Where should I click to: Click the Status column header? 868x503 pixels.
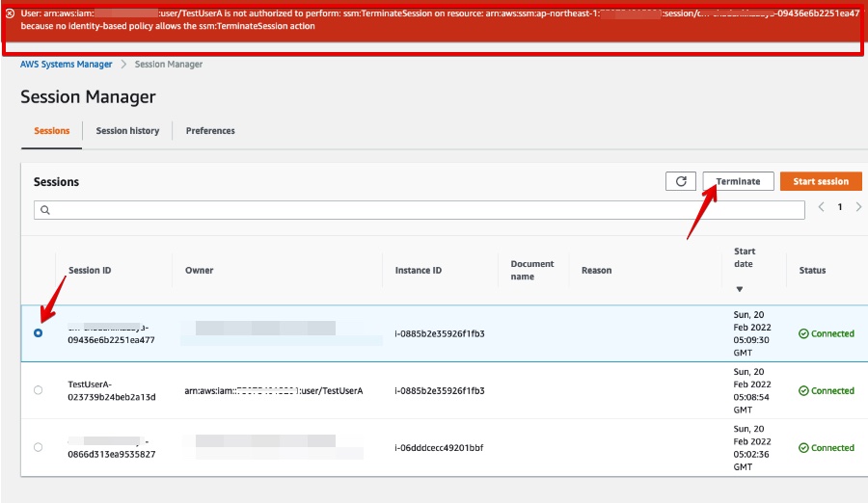[812, 270]
